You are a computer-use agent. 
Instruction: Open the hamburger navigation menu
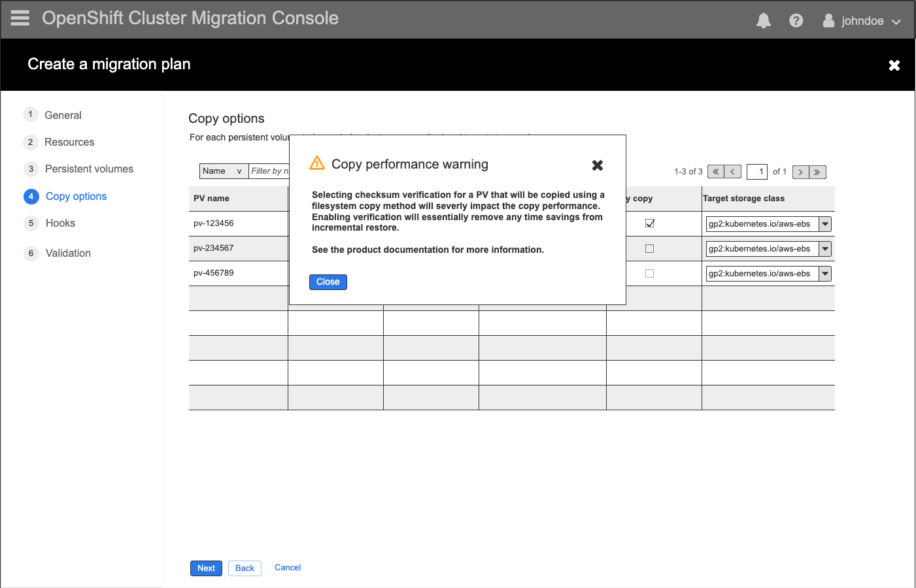click(20, 18)
